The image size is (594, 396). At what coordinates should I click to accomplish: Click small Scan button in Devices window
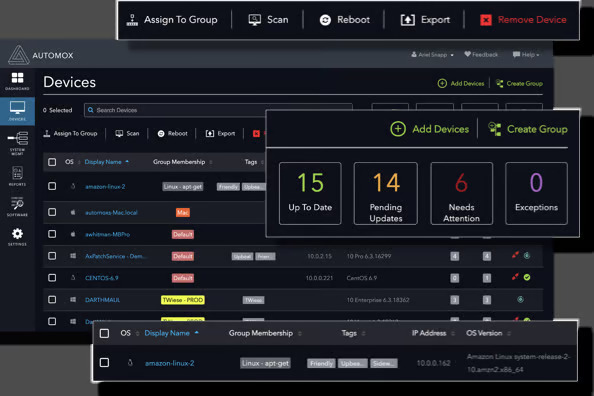click(x=127, y=133)
